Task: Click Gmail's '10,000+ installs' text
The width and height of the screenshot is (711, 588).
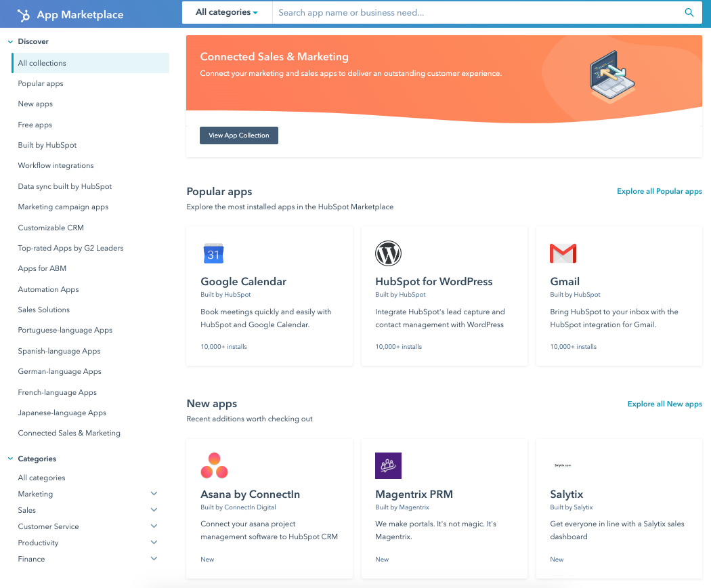Action: [573, 347]
